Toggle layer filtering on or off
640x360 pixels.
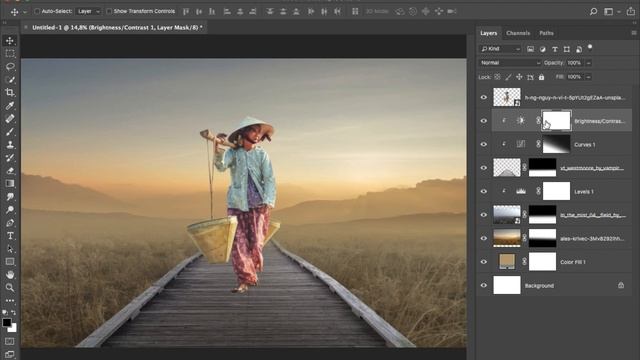pyautogui.click(x=590, y=47)
